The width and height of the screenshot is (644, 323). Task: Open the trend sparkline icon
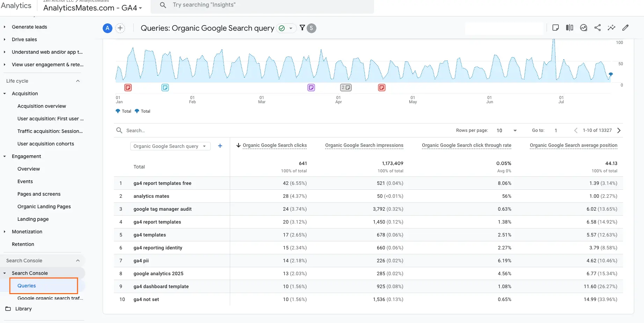tap(612, 28)
